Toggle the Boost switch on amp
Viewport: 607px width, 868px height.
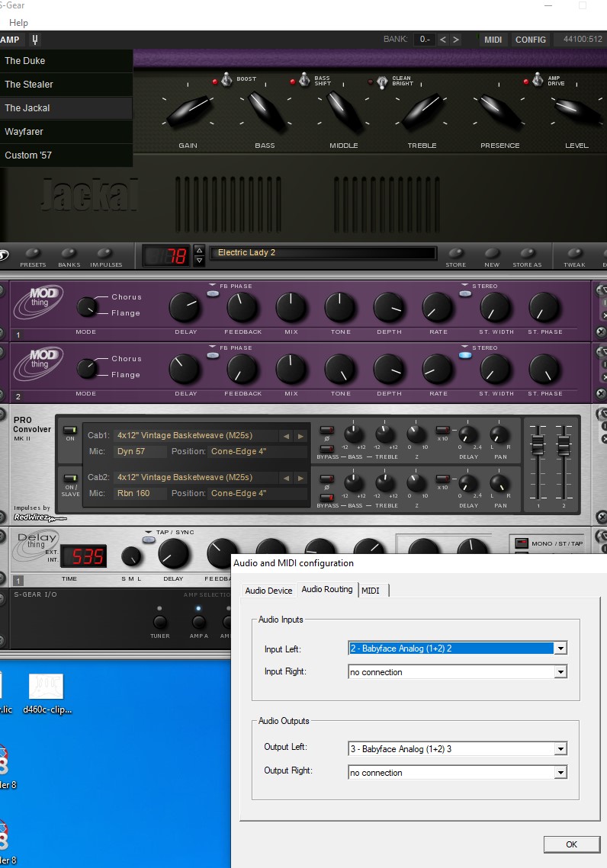click(226, 81)
